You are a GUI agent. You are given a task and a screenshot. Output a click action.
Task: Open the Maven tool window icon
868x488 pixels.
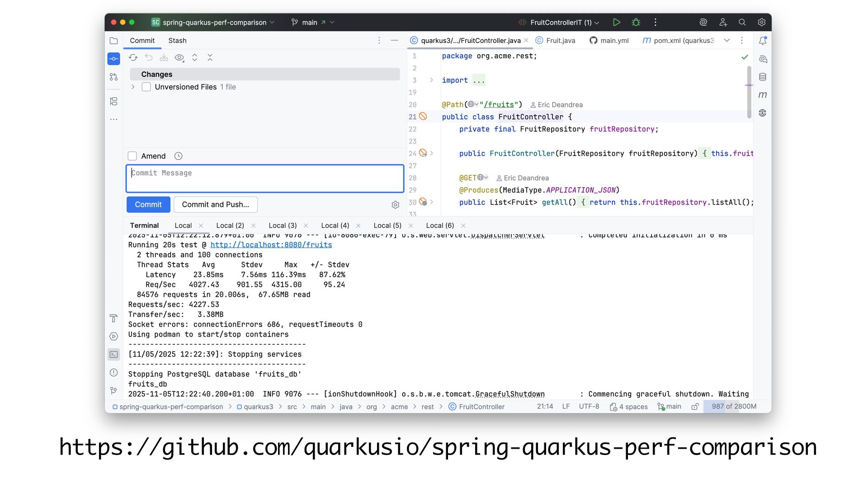(x=763, y=95)
